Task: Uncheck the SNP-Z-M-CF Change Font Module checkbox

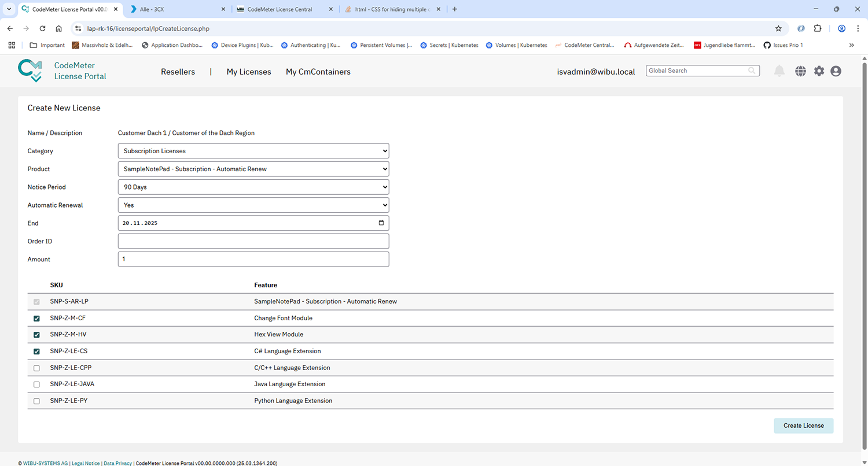Action: [37, 319]
